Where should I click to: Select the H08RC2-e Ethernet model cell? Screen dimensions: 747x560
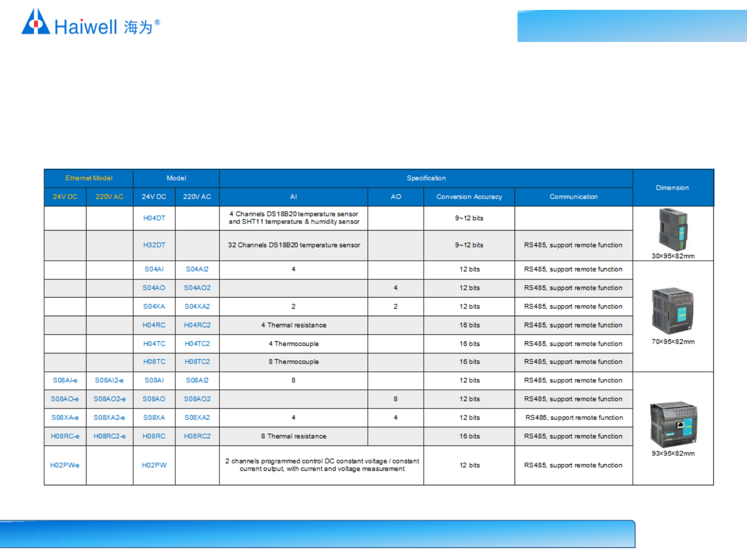click(109, 437)
